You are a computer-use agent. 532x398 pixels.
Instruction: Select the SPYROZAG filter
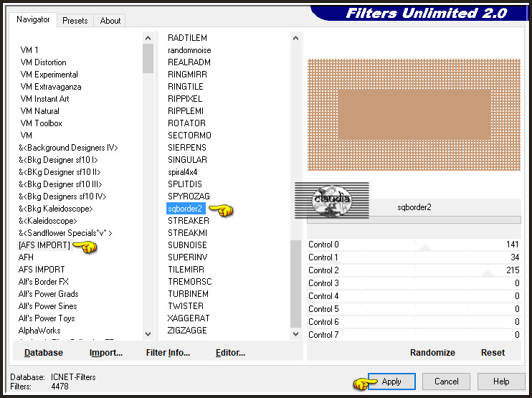[189, 196]
